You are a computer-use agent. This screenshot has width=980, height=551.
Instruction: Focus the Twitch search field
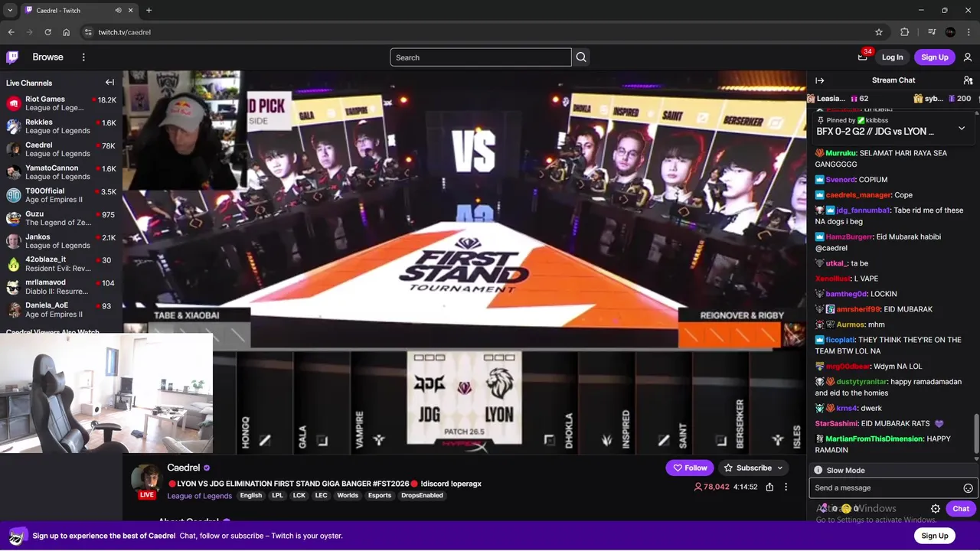pyautogui.click(x=481, y=57)
